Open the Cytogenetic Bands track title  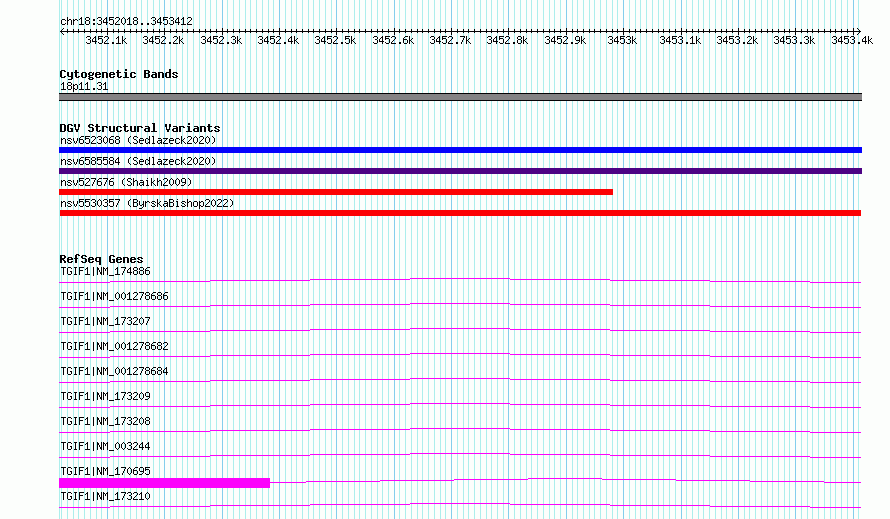119,74
